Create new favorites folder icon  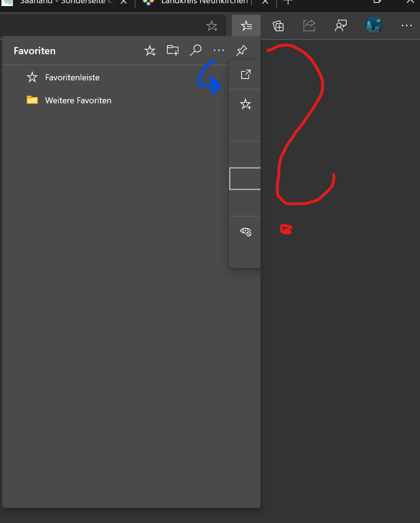pos(173,50)
